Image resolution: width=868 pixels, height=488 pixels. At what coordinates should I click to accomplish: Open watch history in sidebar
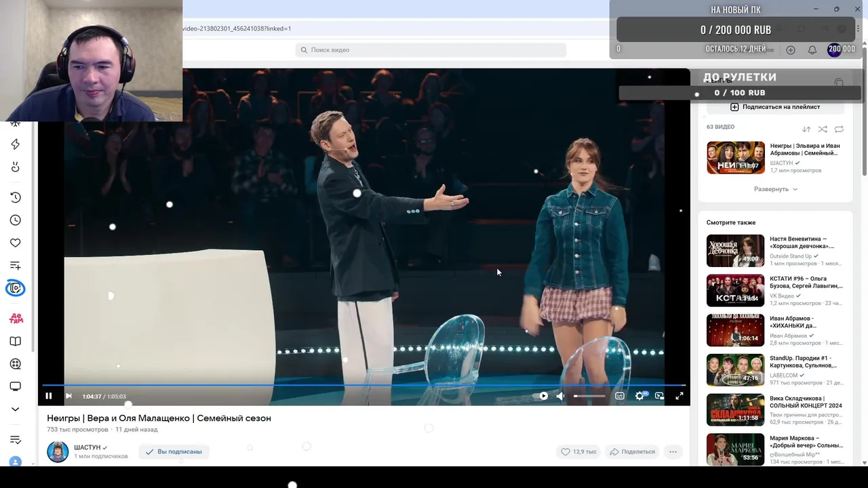pyautogui.click(x=16, y=197)
